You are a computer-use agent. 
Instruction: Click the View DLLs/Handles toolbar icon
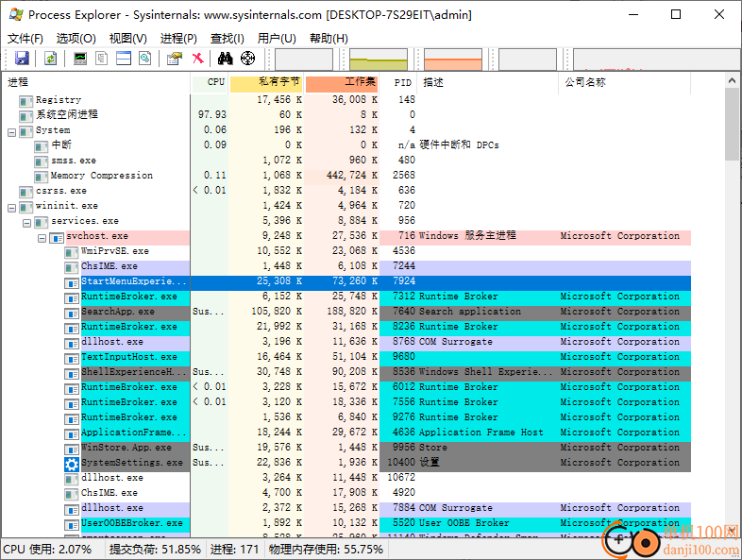144,59
